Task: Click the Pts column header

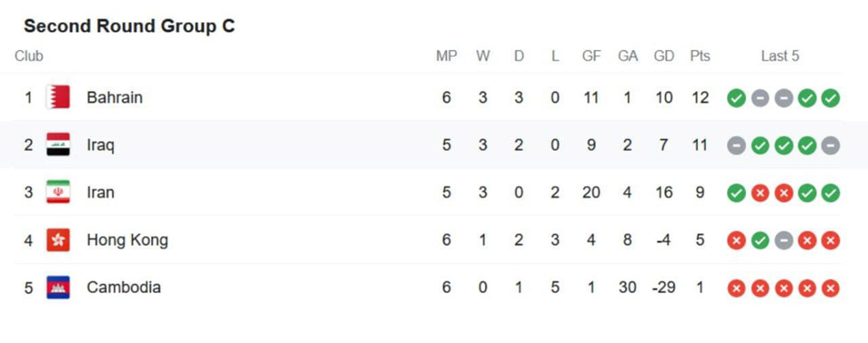Action: coord(700,56)
